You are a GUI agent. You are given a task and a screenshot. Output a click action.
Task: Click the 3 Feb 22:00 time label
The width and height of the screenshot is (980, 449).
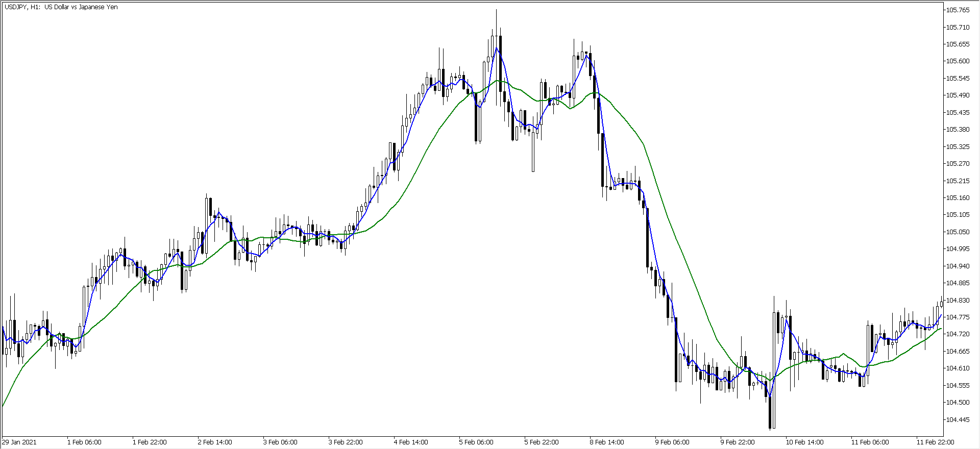coord(346,442)
